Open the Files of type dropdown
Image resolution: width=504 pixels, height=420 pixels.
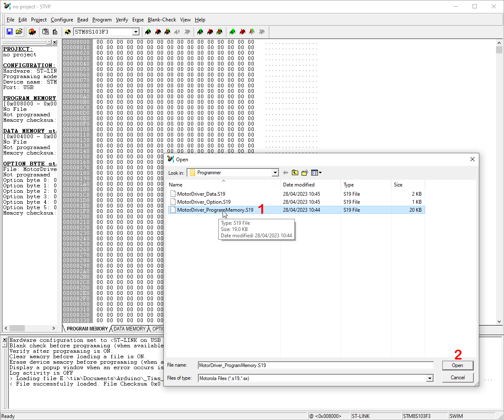pyautogui.click(x=429, y=378)
